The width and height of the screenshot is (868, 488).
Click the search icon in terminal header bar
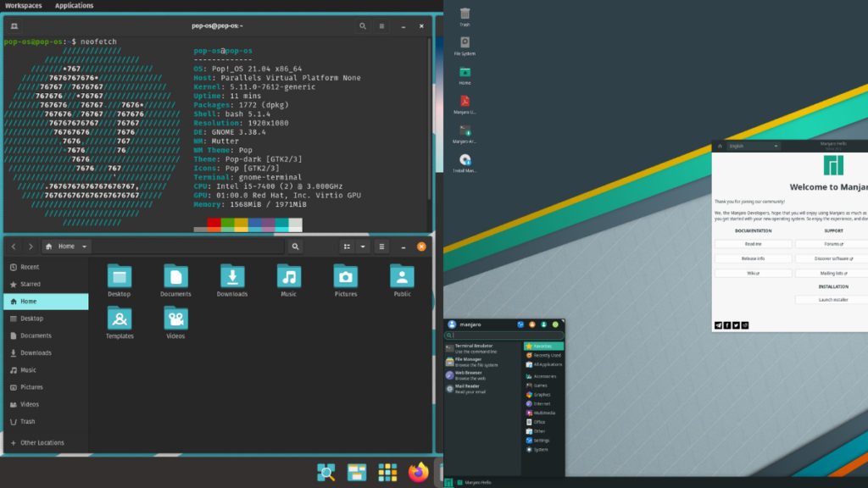pos(363,25)
